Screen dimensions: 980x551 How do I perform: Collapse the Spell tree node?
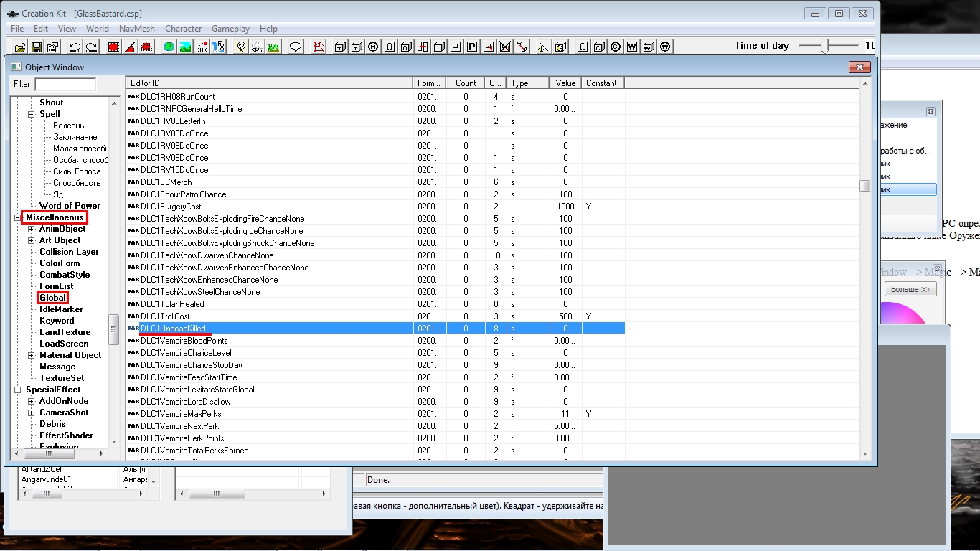32,114
